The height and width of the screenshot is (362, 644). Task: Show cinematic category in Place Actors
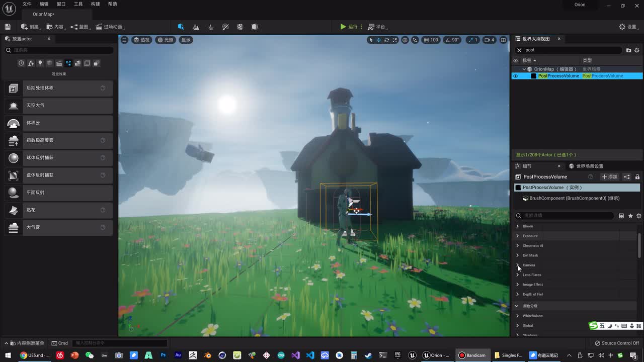tap(59, 63)
